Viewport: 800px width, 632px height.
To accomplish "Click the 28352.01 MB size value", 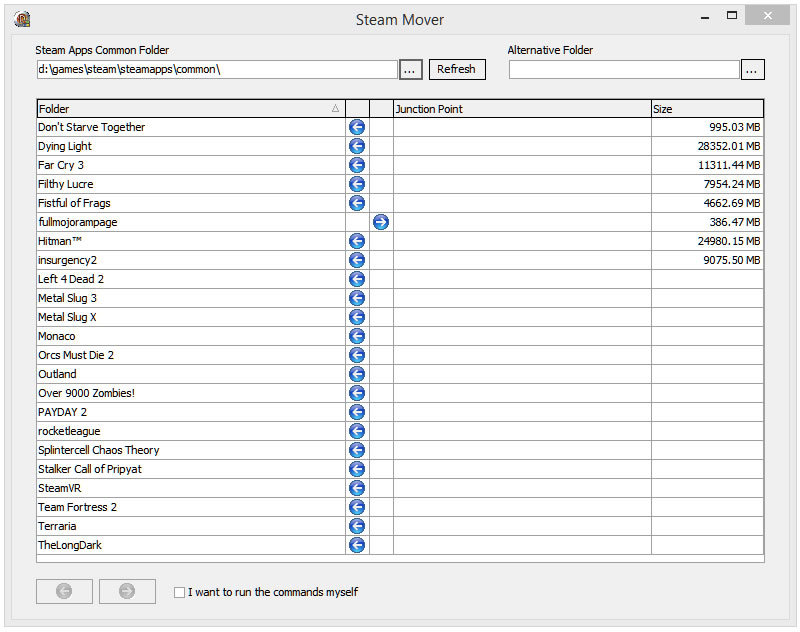I will pos(729,146).
